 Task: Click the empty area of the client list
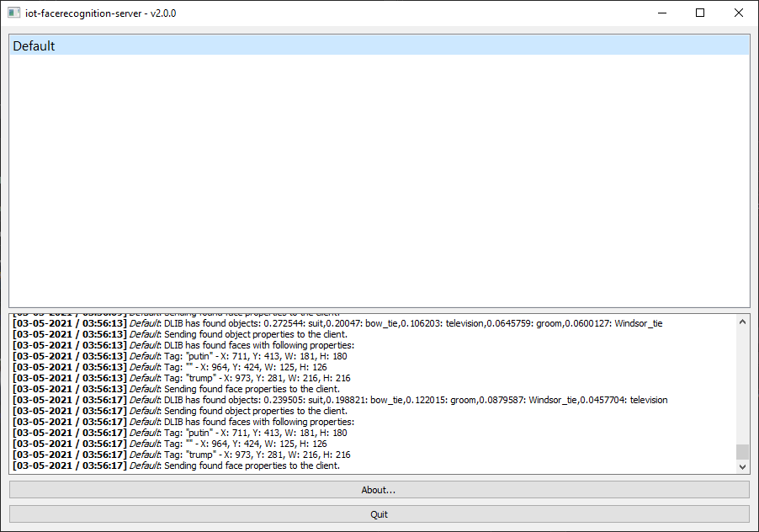coord(379,185)
